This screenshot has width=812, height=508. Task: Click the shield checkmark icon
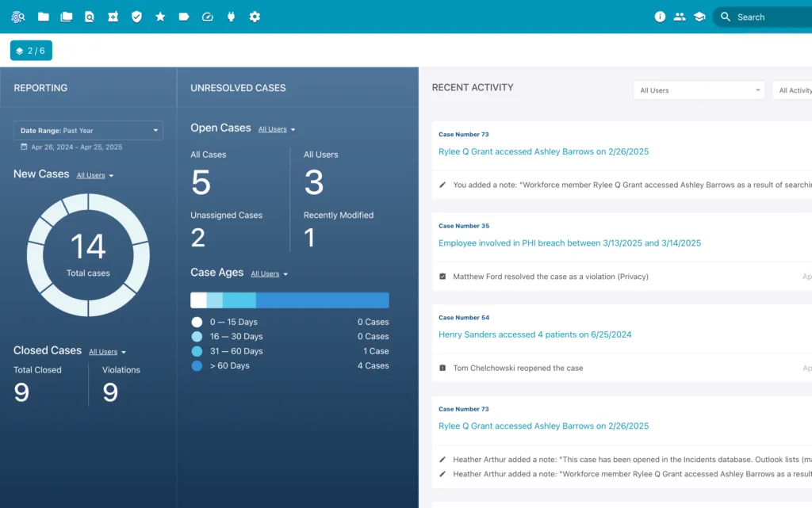tap(136, 17)
